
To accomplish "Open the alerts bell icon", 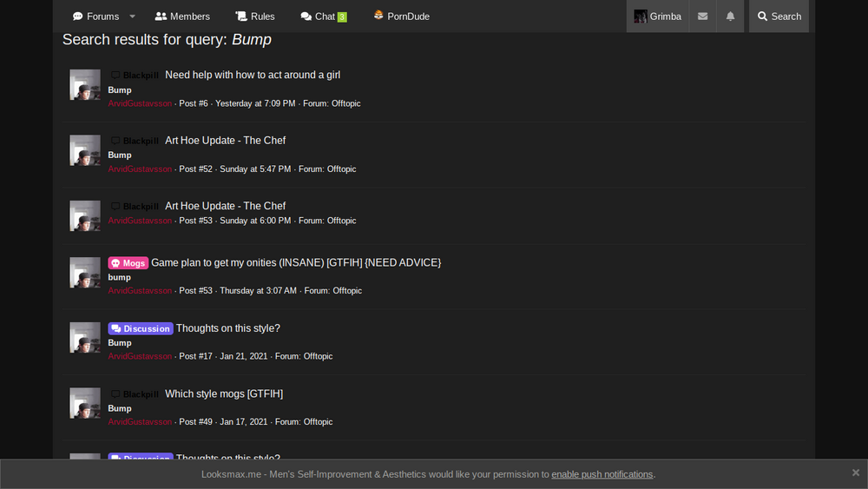I will 730,17.
